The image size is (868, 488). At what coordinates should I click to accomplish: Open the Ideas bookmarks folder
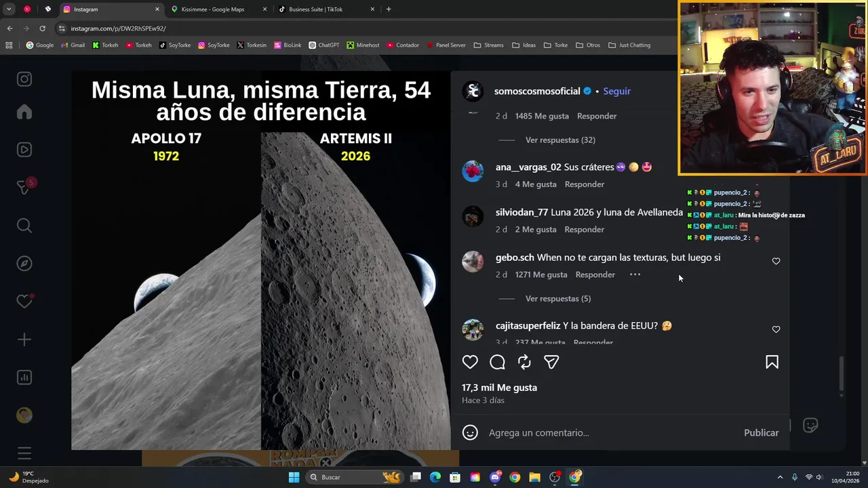[x=524, y=45]
